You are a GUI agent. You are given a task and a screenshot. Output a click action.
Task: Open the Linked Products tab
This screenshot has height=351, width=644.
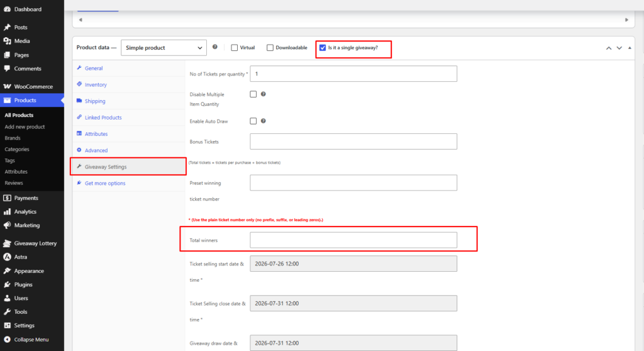click(x=129, y=118)
